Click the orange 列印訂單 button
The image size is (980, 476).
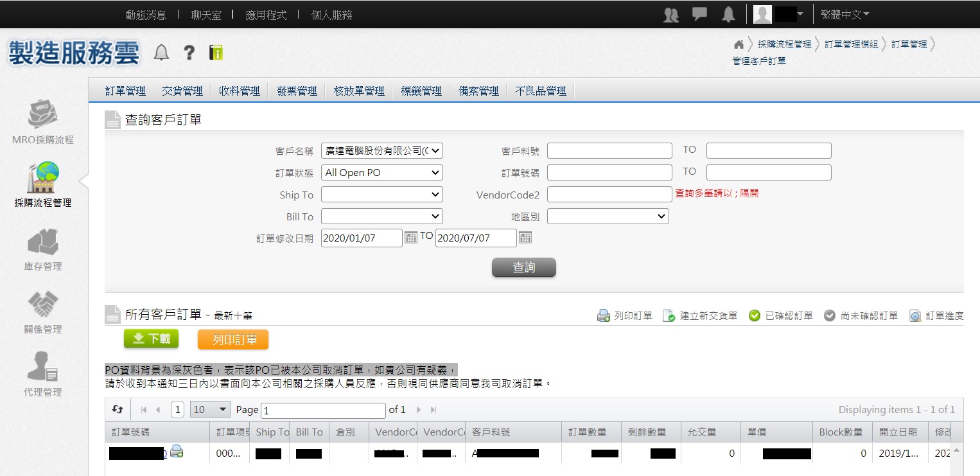[232, 339]
